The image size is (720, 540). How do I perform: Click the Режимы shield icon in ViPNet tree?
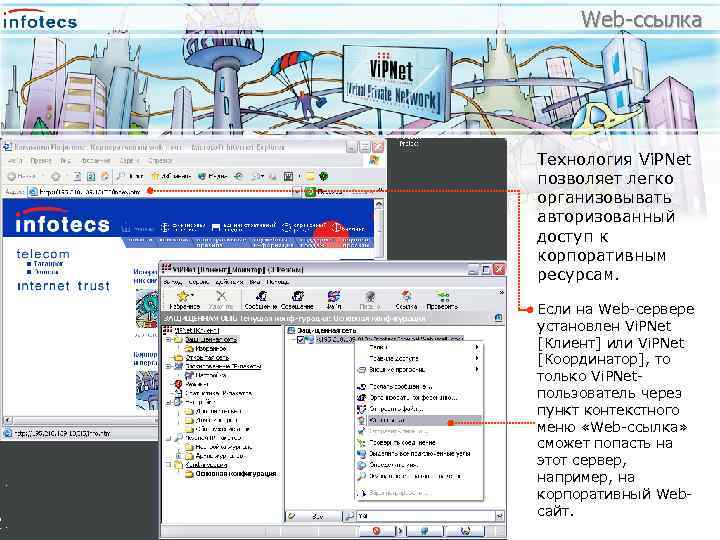click(179, 384)
